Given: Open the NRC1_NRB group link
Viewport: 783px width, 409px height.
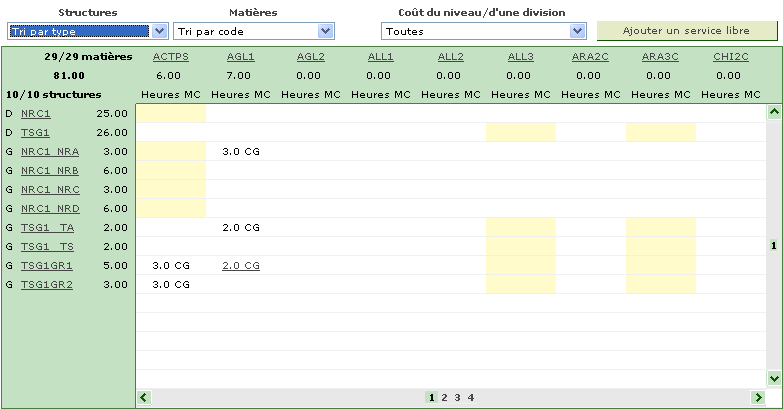Looking at the screenshot, I should (50, 170).
